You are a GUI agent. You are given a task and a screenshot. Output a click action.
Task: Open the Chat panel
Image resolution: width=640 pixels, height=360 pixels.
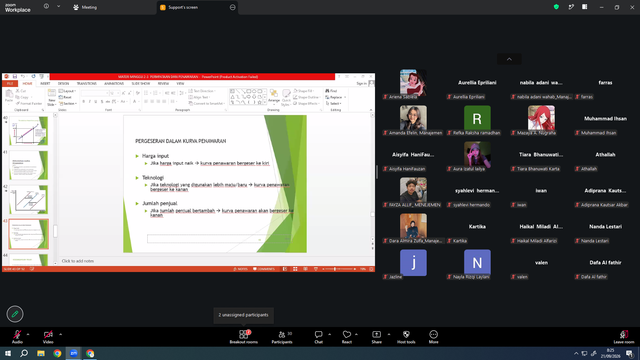[318, 337]
